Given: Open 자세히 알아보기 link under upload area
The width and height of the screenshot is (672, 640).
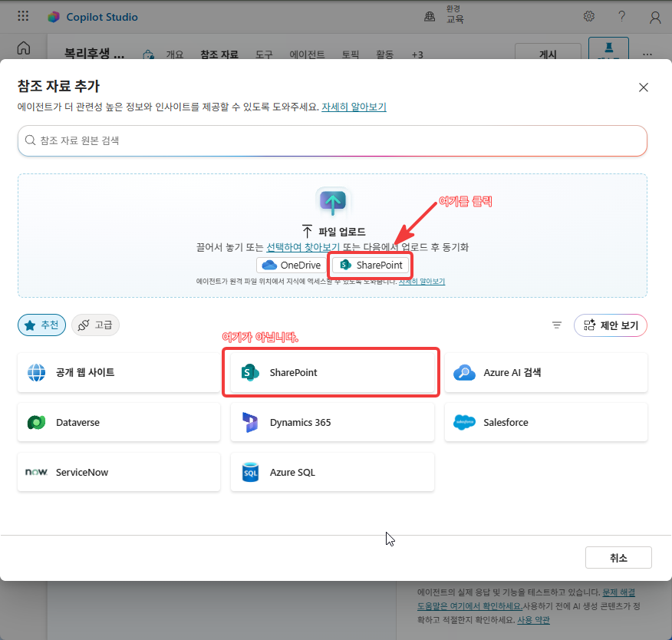Looking at the screenshot, I should tap(422, 281).
